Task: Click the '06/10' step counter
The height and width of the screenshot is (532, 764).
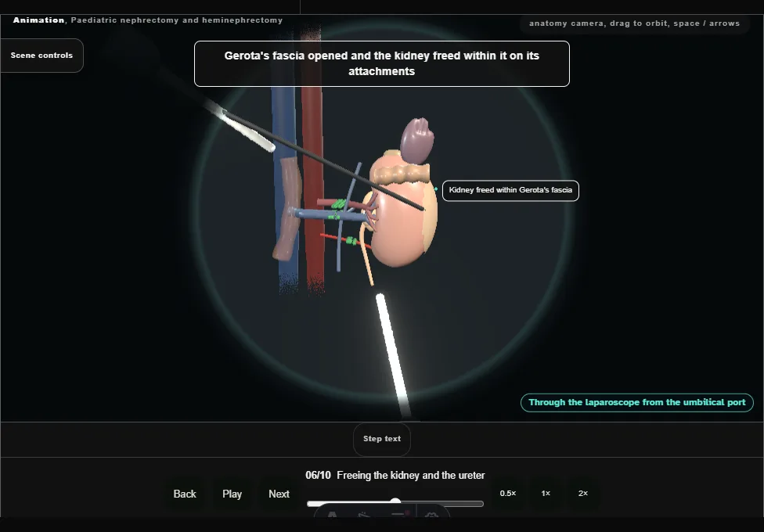Action: [318, 476]
